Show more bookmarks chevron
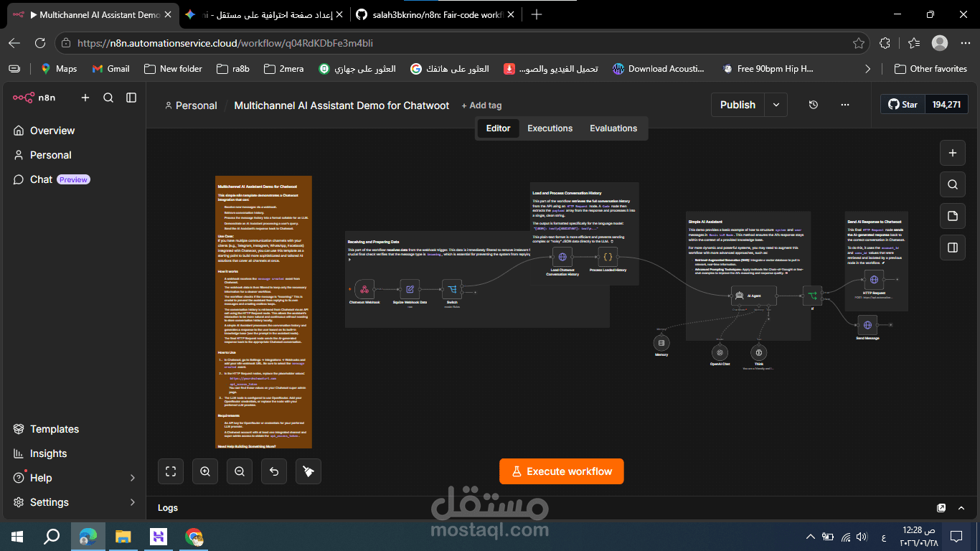The image size is (980, 551). [x=868, y=69]
